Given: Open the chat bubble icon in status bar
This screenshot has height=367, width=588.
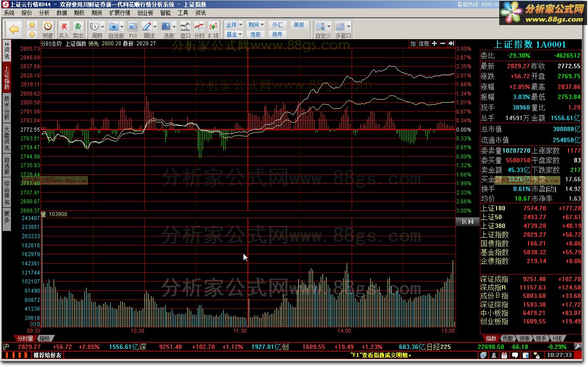Looking at the screenshot, I should (515, 355).
